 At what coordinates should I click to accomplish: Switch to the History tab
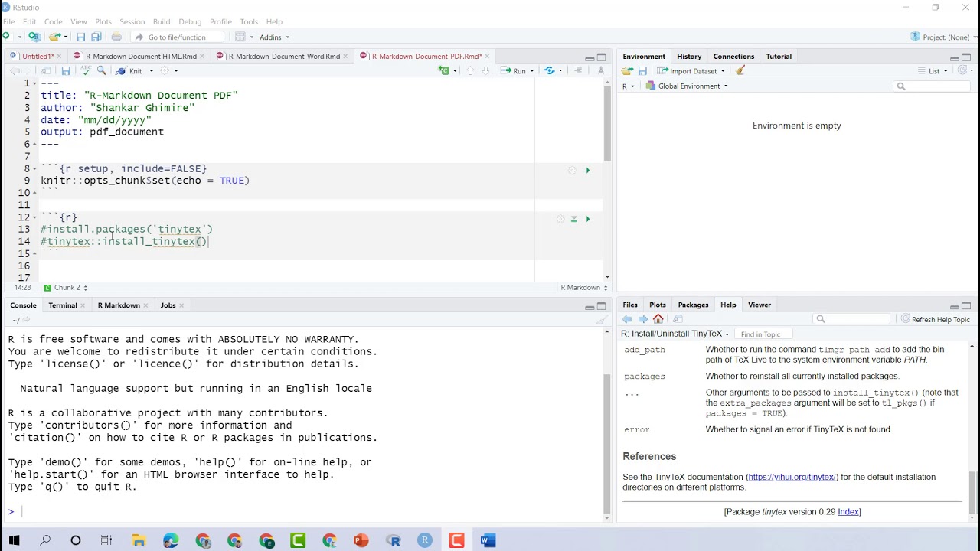[688, 56]
